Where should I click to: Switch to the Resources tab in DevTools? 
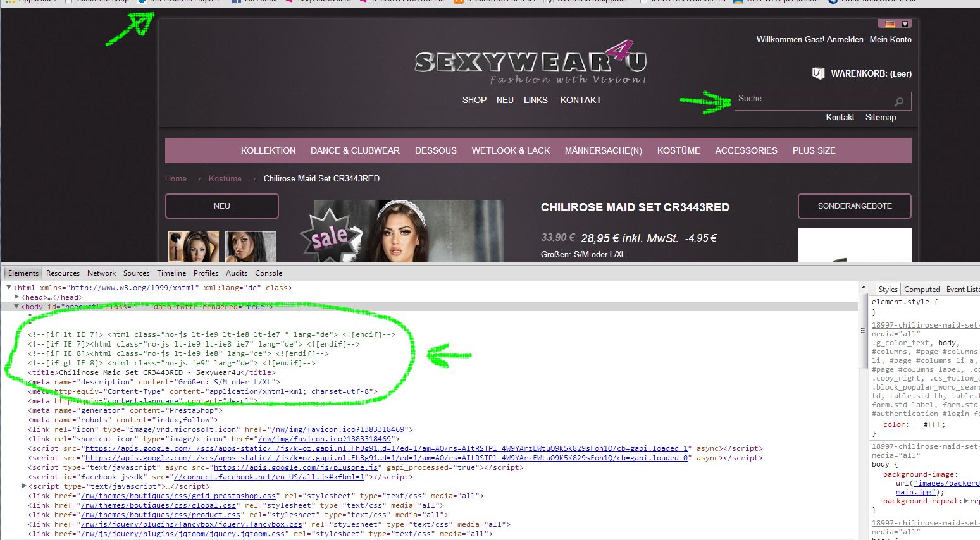[x=63, y=273]
